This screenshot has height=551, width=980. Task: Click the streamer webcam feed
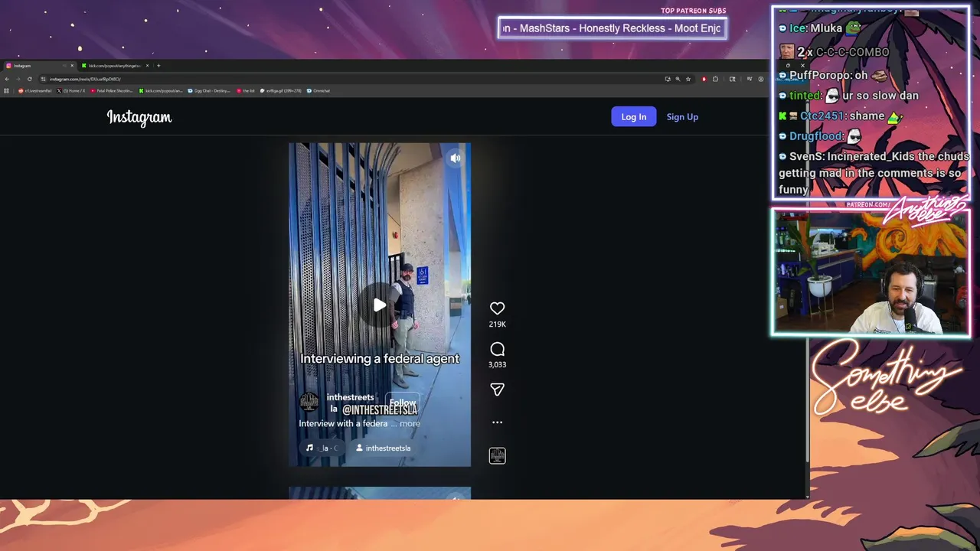point(871,272)
